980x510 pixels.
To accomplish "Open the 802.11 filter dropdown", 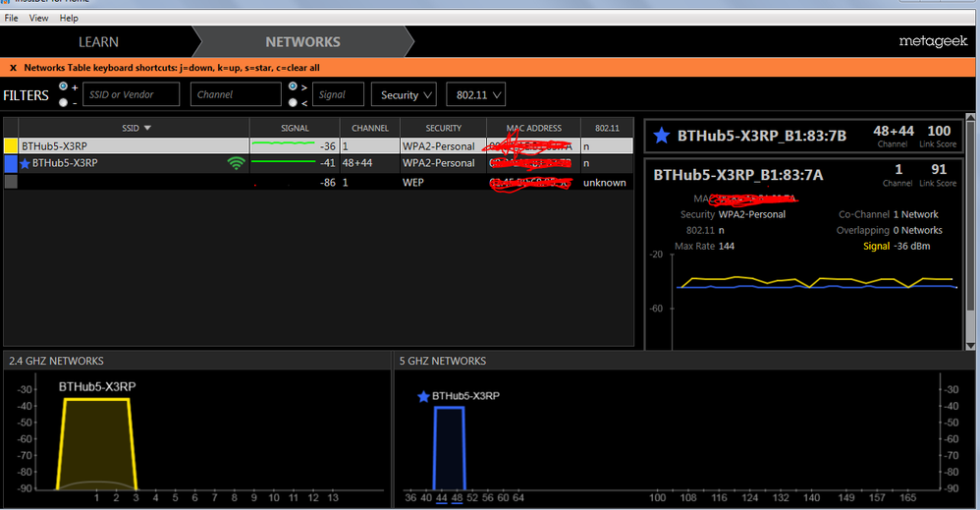I will (x=475, y=94).
